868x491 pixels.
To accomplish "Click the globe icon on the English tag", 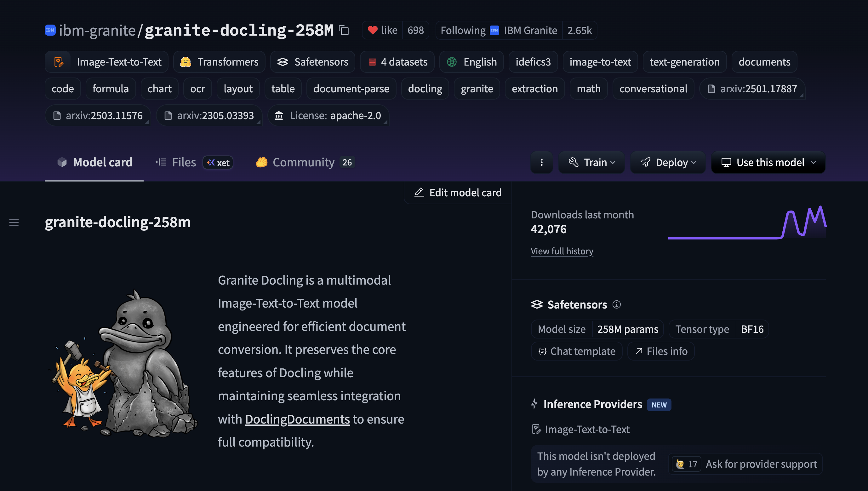I will 452,62.
